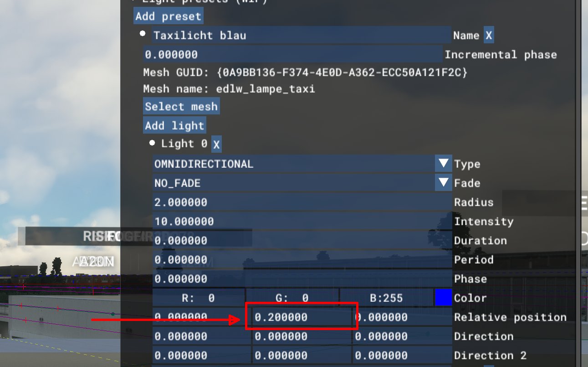Select the NO_FADE combo box
The height and width of the screenshot is (367, 588).
click(302, 183)
